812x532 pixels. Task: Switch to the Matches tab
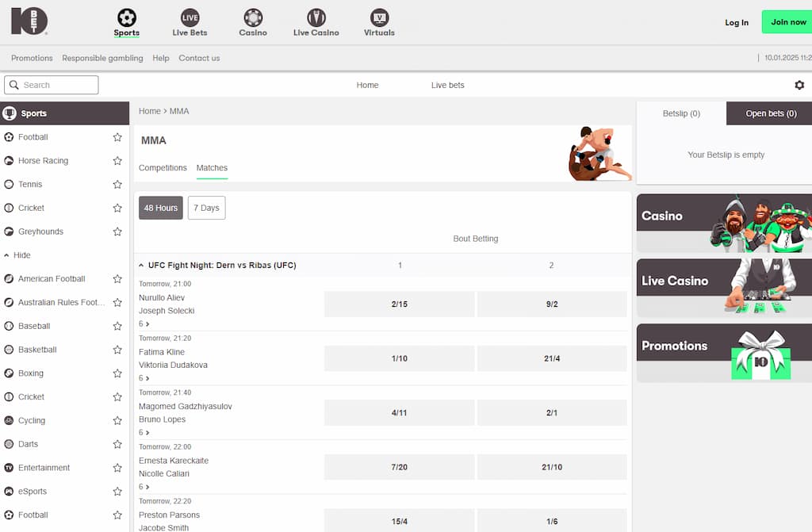point(212,168)
